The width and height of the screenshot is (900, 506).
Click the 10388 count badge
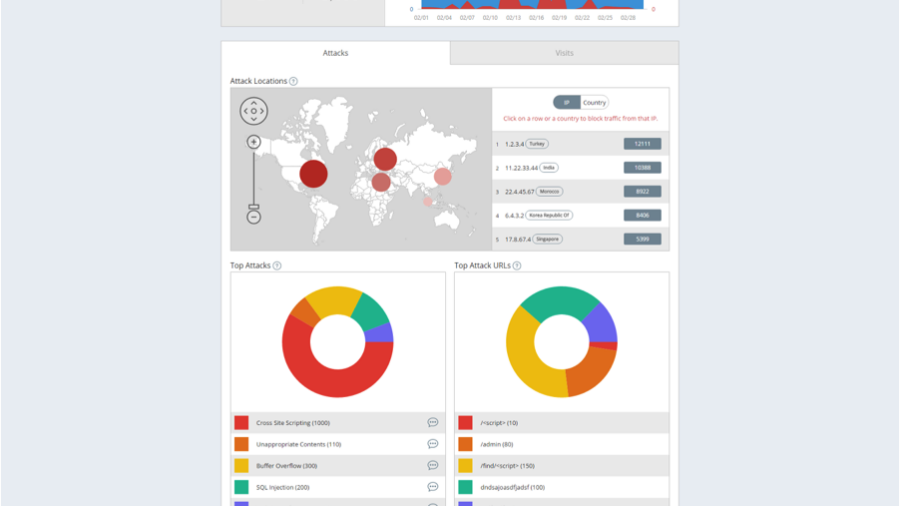pyautogui.click(x=642, y=168)
